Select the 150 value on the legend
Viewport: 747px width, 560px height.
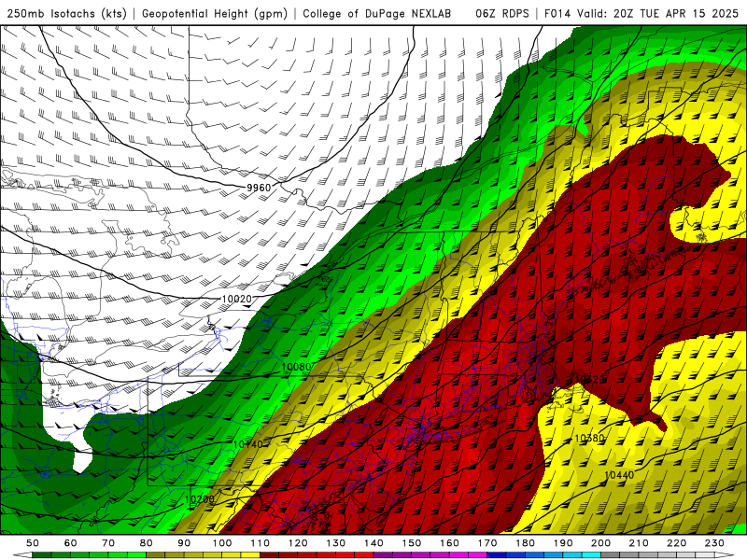click(412, 543)
